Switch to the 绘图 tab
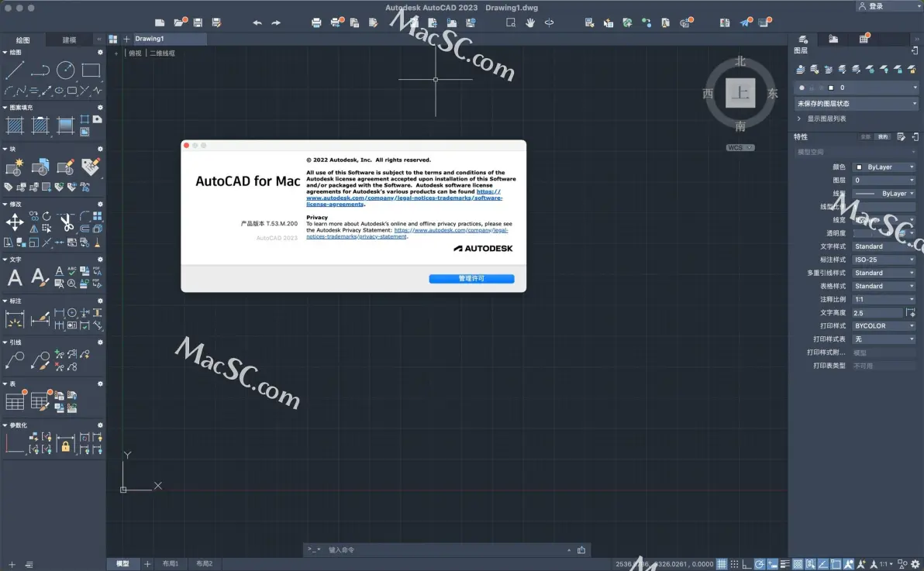The width and height of the screenshot is (924, 571). pyautogui.click(x=23, y=40)
